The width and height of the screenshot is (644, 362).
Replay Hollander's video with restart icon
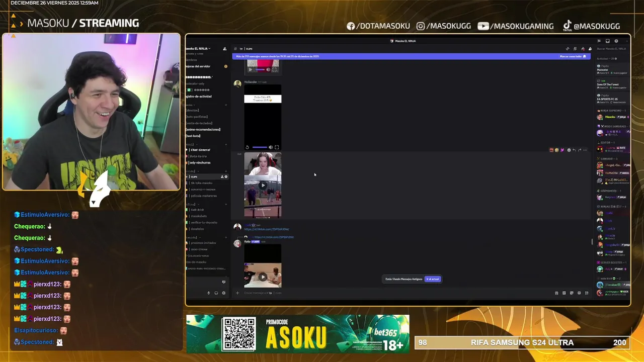click(x=247, y=147)
